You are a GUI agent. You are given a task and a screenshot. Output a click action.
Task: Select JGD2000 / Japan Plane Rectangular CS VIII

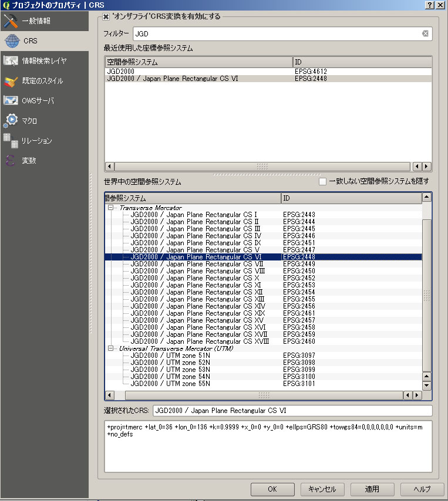point(198,271)
